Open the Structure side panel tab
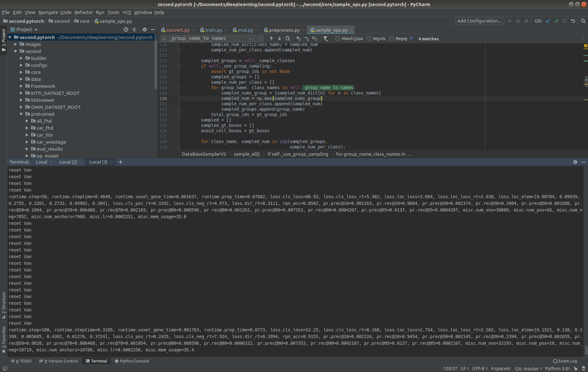The image size is (588, 372). coord(3,305)
